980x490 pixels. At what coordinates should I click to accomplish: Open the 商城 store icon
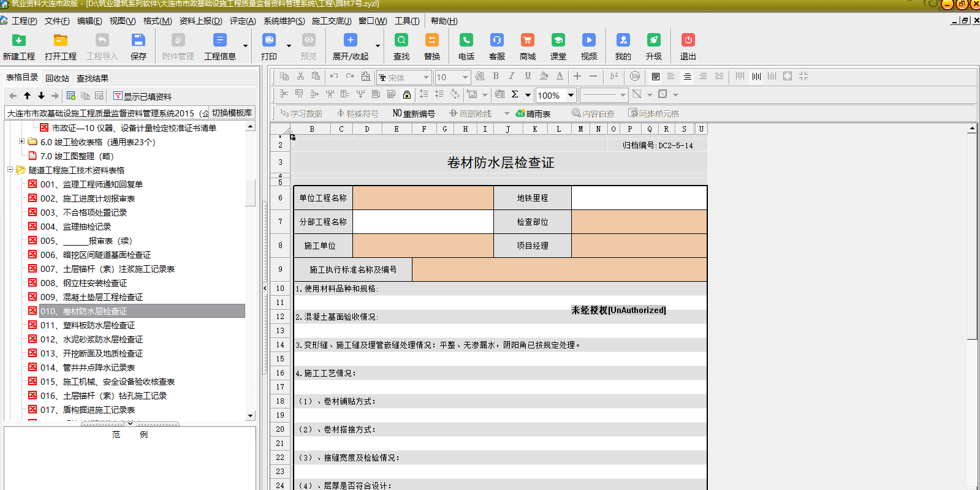tap(527, 40)
